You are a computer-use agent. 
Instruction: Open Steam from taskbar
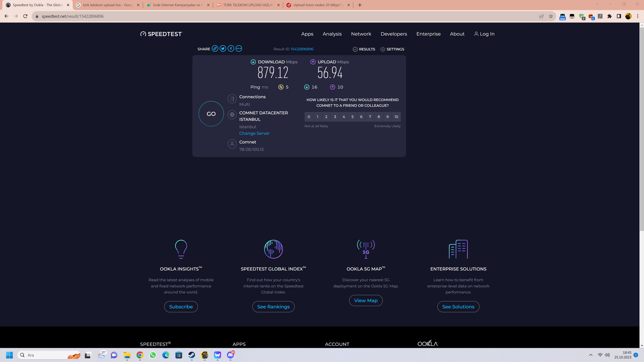click(192, 355)
